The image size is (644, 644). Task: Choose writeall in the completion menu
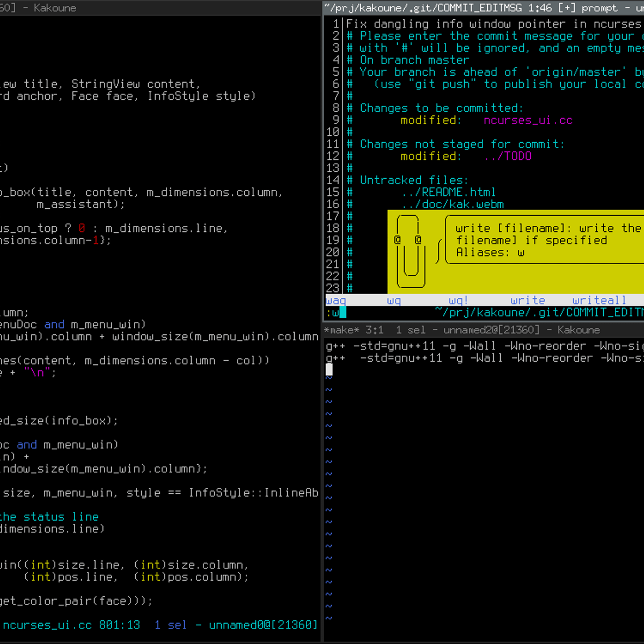pyautogui.click(x=599, y=301)
